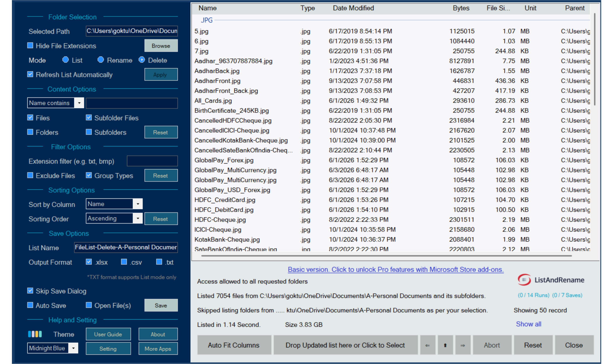Select the Delete mode radio button

(142, 60)
